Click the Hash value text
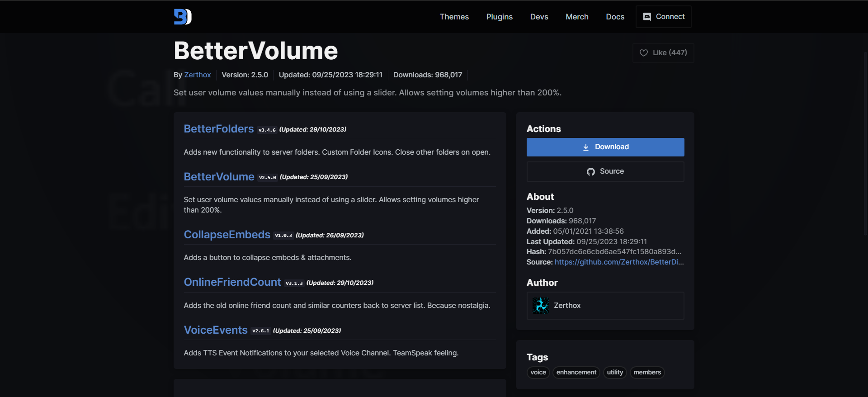 (614, 252)
